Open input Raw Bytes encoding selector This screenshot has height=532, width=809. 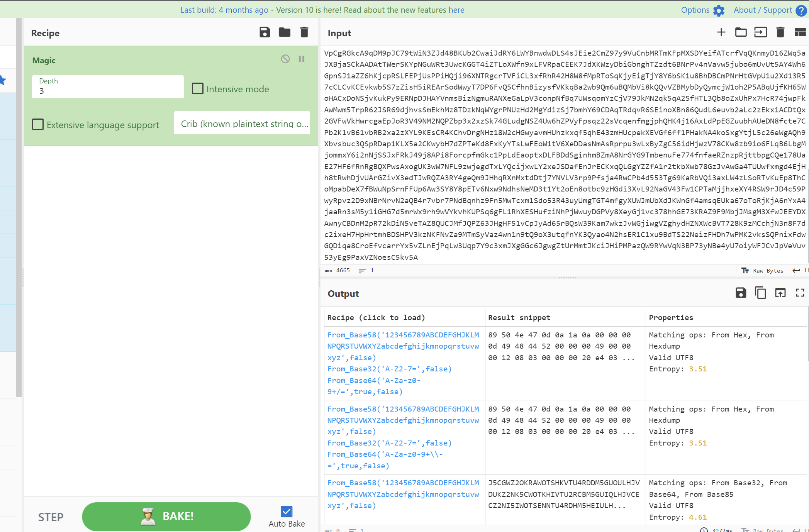pyautogui.click(x=762, y=271)
